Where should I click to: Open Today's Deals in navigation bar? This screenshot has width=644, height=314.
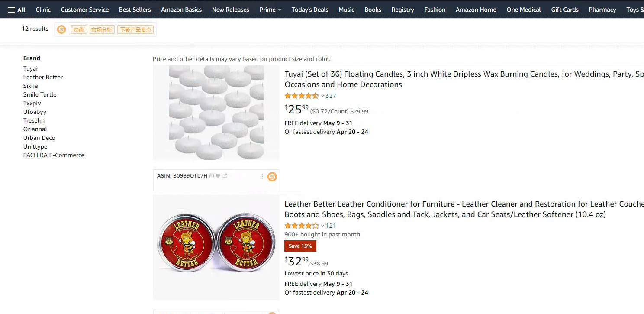point(310,10)
